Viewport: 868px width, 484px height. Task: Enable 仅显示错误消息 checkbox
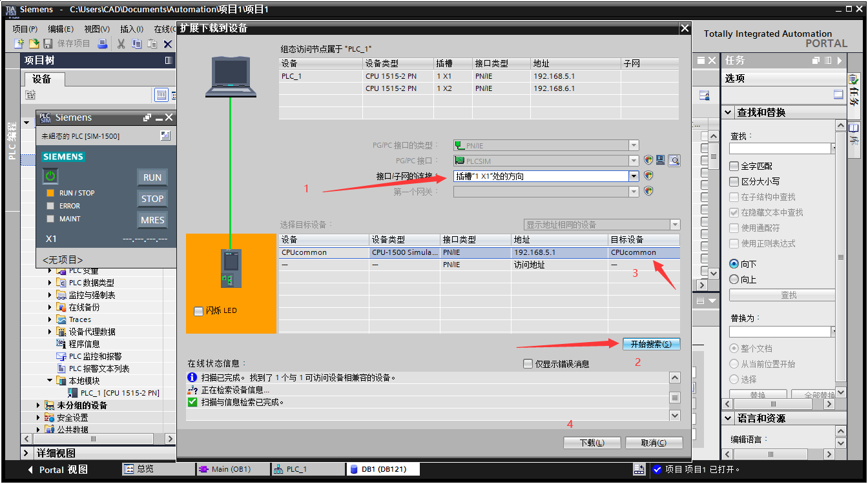(x=528, y=364)
